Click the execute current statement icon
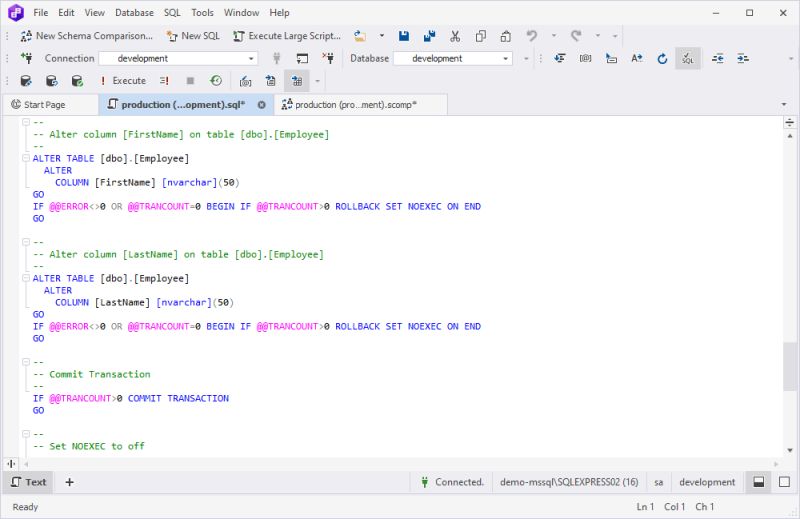Image resolution: width=800 pixels, height=519 pixels. point(164,81)
